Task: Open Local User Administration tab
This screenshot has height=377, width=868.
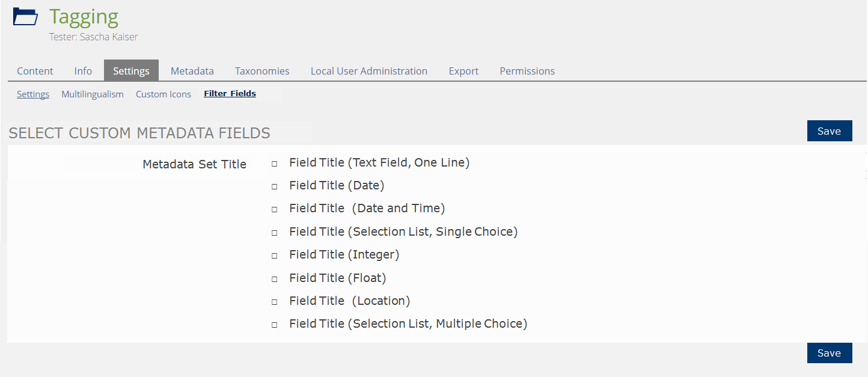Action: 369,71
